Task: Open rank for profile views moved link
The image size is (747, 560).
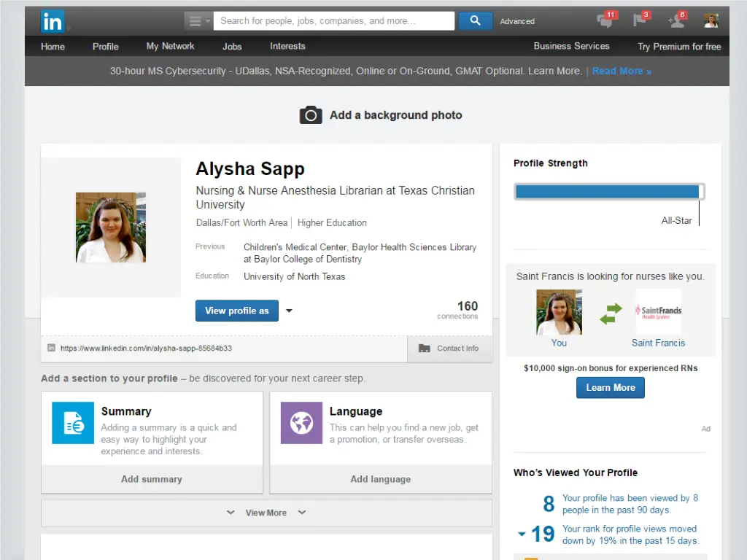Action: point(630,534)
